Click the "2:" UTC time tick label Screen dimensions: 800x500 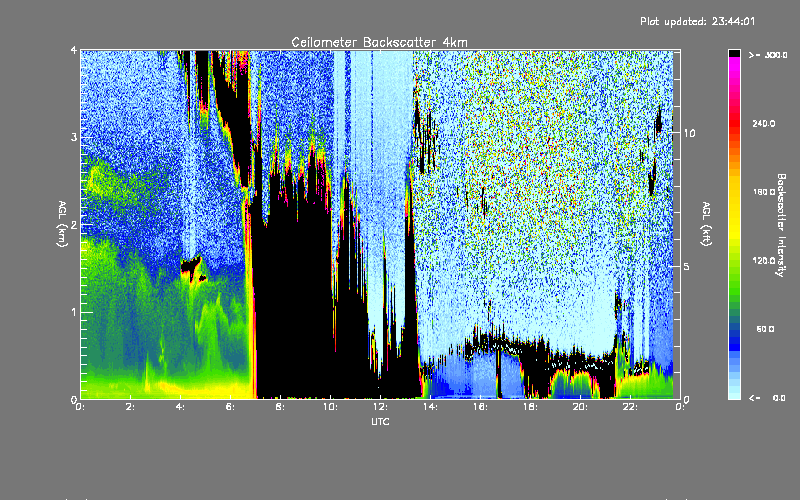point(130,407)
